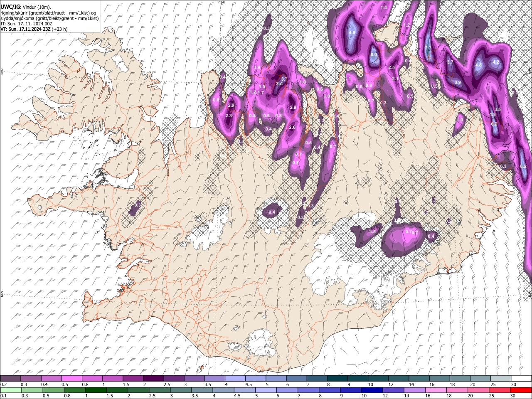Click the '0.1' label starting the lower legend row
This screenshot has height=399, width=532.
(x=3, y=396)
